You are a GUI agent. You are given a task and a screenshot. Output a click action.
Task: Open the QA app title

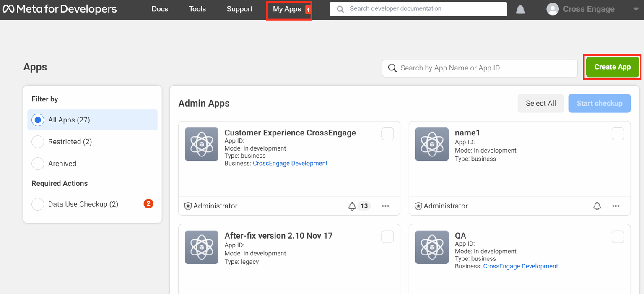click(x=460, y=236)
